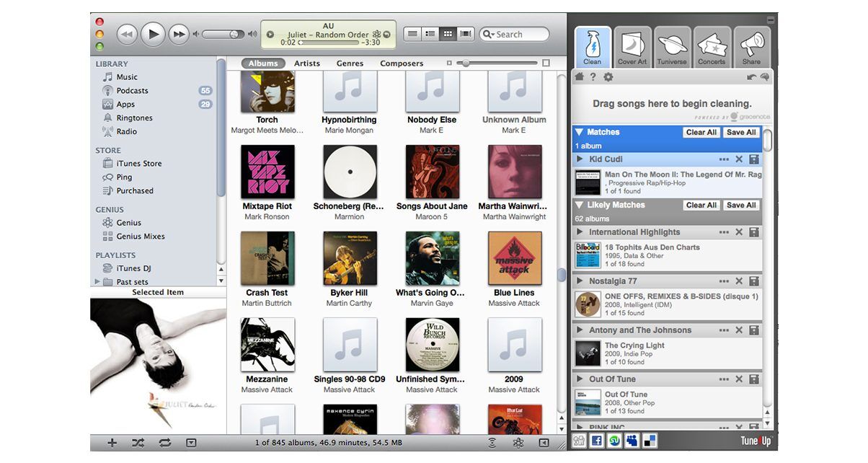Click Clear All in the Matches section
Image resolution: width=868 pixels, height=463 pixels.
point(701,133)
